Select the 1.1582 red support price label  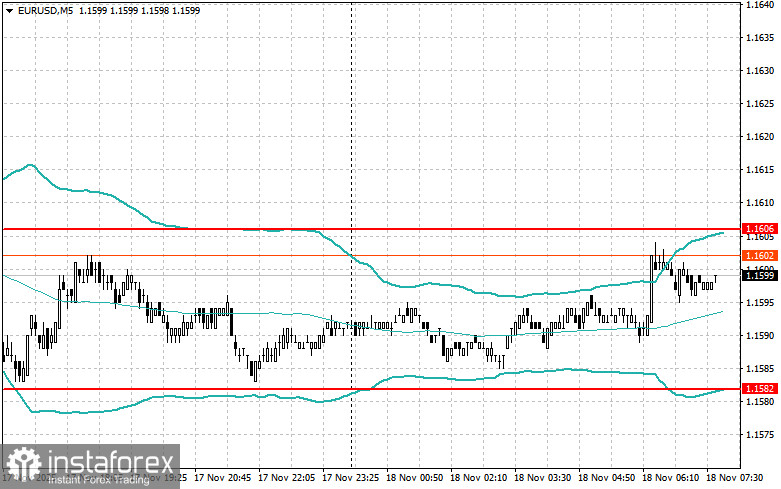click(760, 388)
